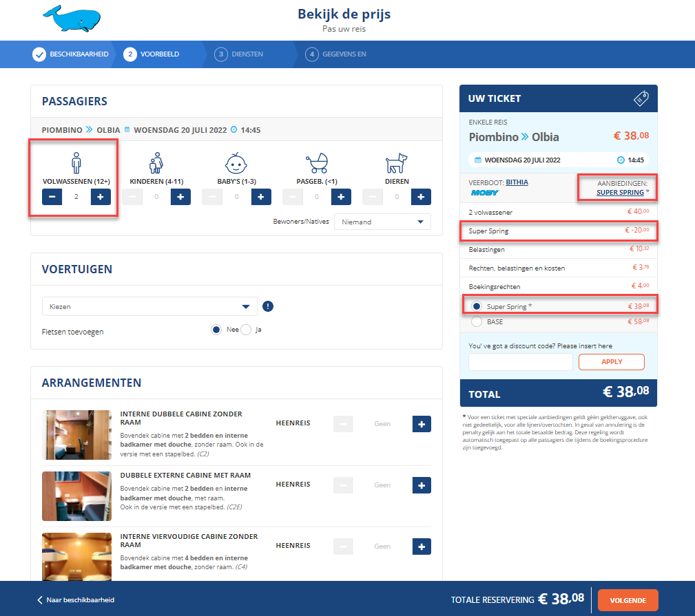Add a baby passenger (1-3)
Image resolution: width=695 pixels, height=616 pixels.
(x=260, y=197)
